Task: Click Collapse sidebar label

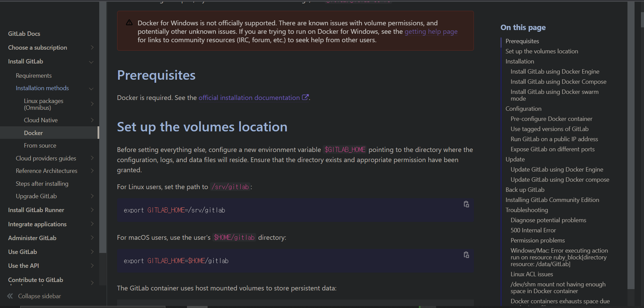Action: coord(39,296)
